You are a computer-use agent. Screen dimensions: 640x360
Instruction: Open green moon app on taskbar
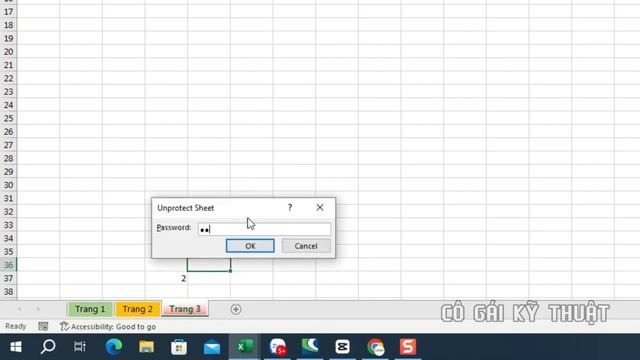[x=310, y=347]
